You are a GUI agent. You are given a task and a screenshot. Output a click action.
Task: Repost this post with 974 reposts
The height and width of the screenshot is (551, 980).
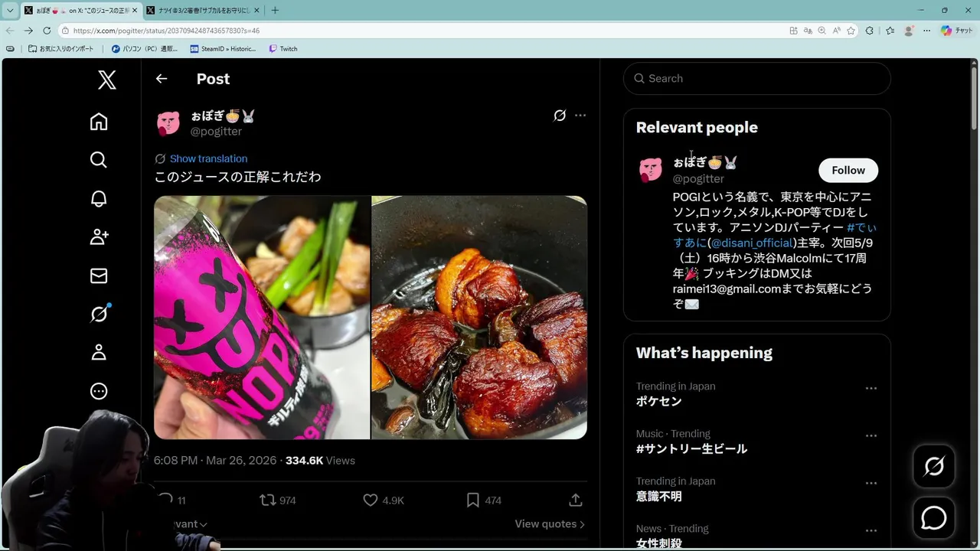(277, 500)
